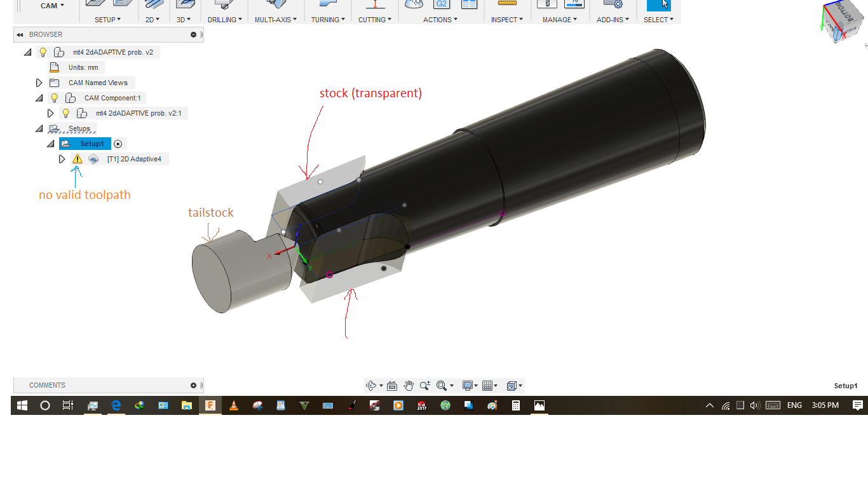Expand the CAM Named Views folder
Viewport: 868px width, 488px height.
39,83
